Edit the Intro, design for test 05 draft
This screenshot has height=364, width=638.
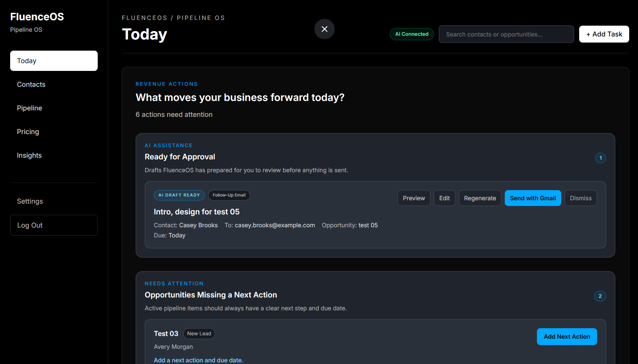click(x=444, y=198)
